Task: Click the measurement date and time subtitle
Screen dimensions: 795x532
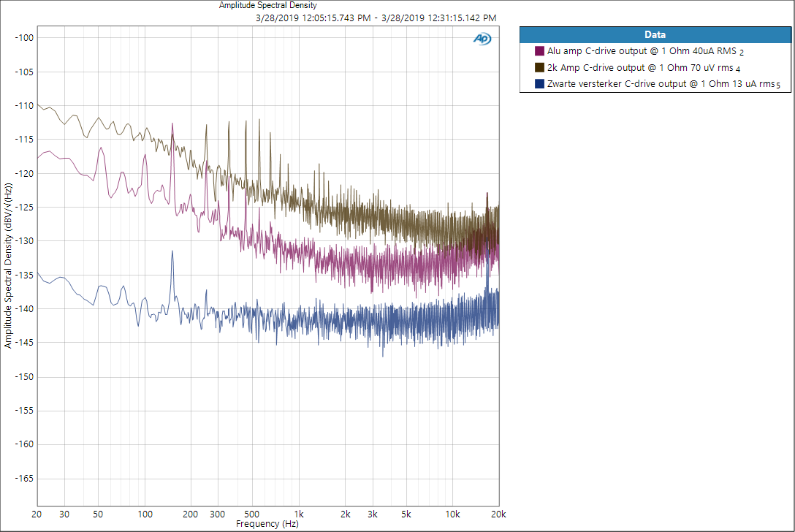Action: click(x=376, y=18)
